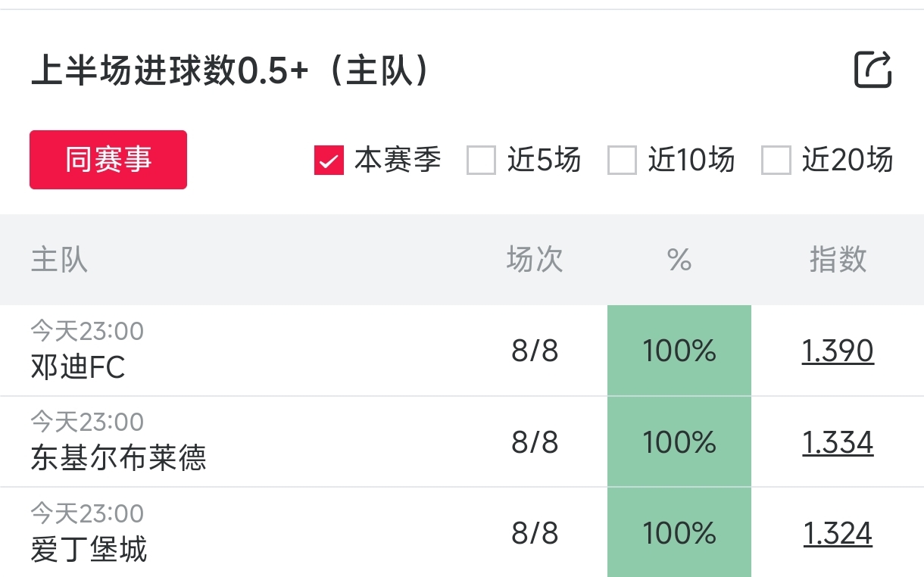924x577 pixels.
Task: Click the 100% cell for 邓迪FC
Action: point(679,351)
